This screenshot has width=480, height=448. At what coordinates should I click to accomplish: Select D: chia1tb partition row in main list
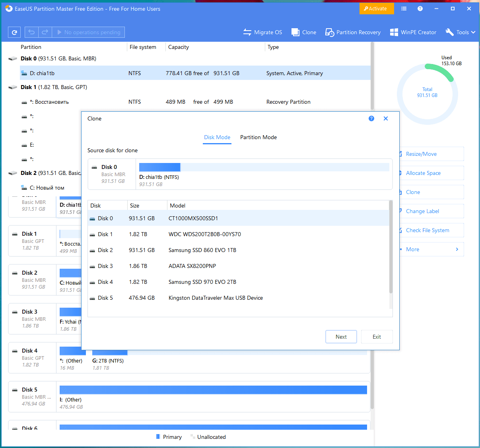(x=195, y=73)
